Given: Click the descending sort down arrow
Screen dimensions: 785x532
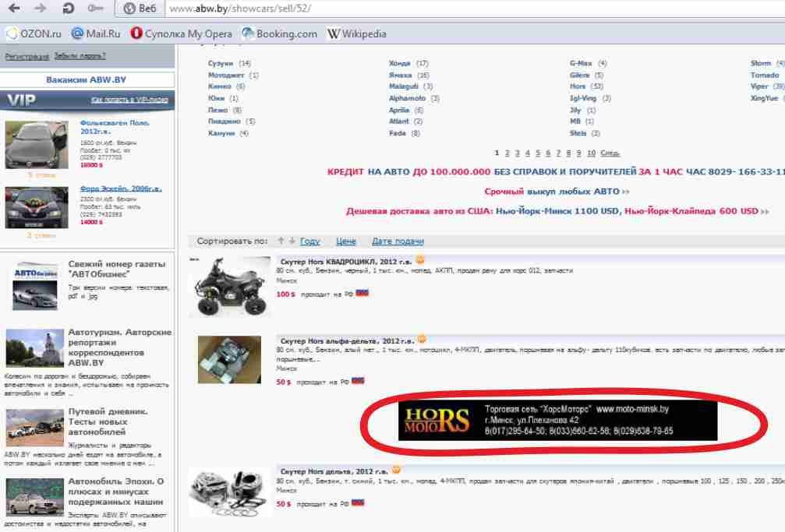Looking at the screenshot, I should tap(292, 241).
